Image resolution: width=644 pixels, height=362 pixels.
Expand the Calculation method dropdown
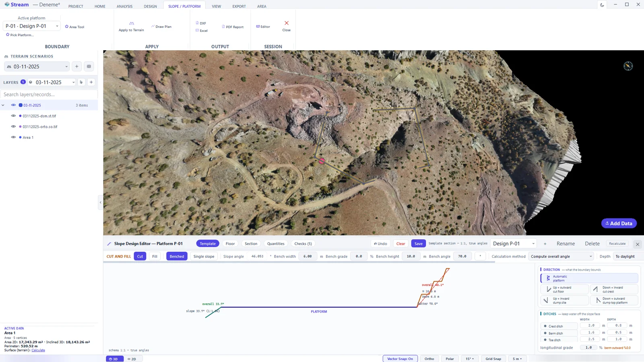pos(561,256)
